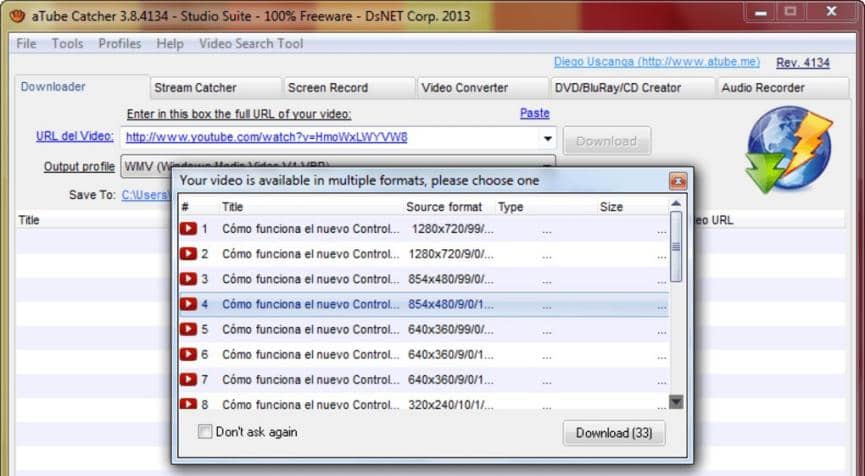Click the format list scrollbar thumb
This screenshot has width=865, height=476.
tap(676, 247)
